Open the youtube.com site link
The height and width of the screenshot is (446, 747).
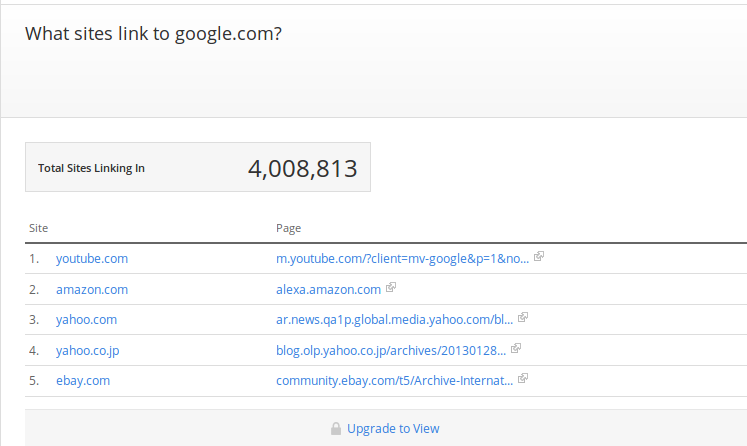(x=92, y=259)
